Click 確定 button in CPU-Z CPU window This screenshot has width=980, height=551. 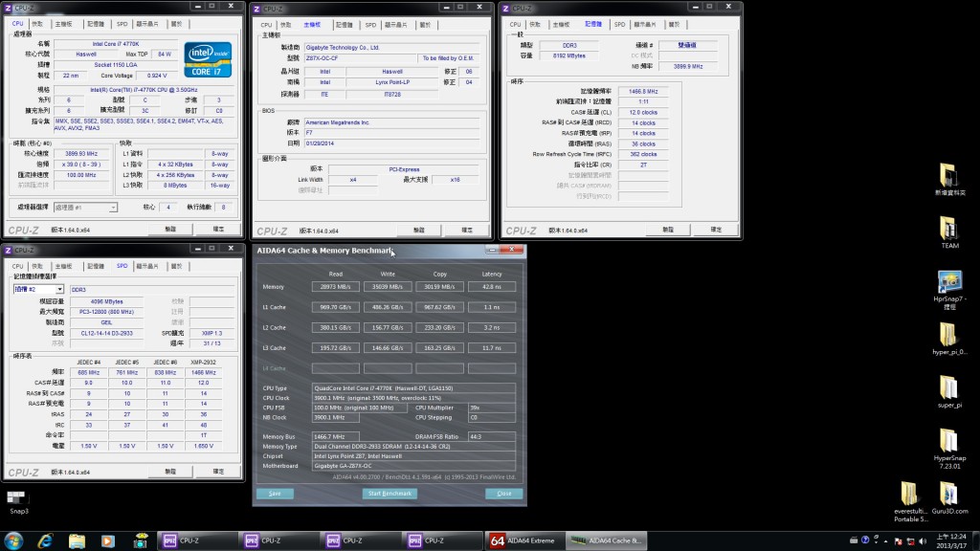point(218,230)
